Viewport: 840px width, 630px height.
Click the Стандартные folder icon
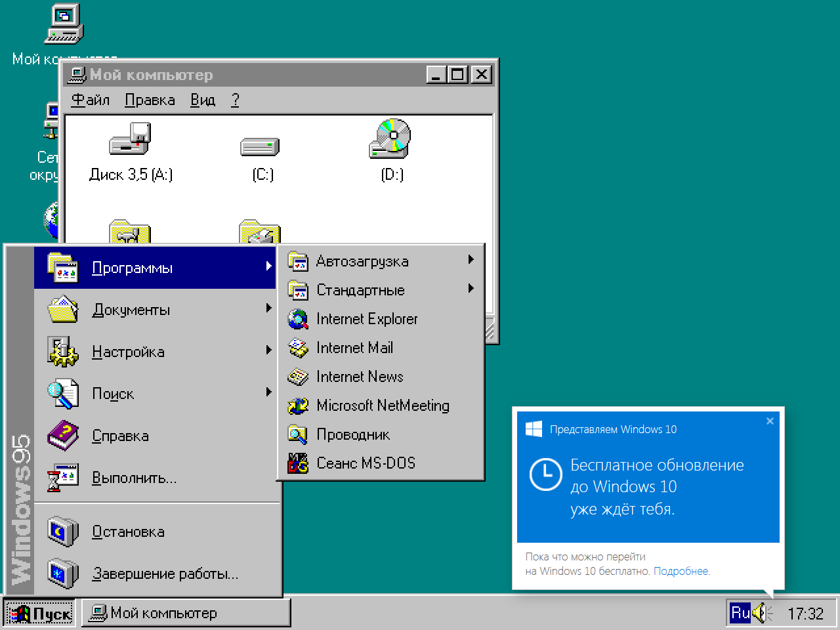(298, 290)
